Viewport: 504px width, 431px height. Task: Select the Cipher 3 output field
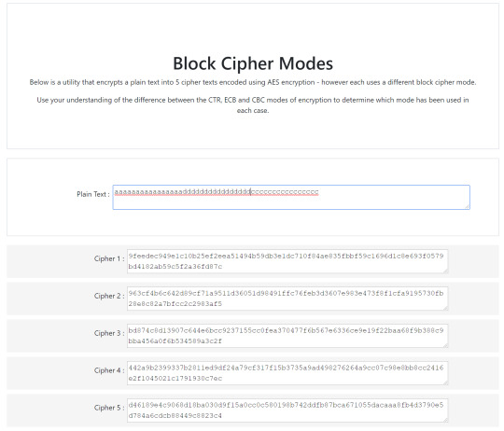[x=287, y=336]
